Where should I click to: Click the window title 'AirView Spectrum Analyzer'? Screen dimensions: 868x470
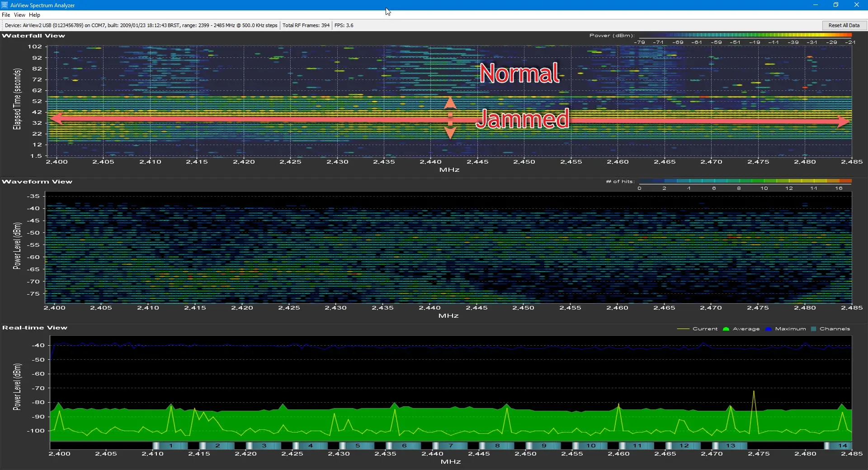pyautogui.click(x=42, y=5)
